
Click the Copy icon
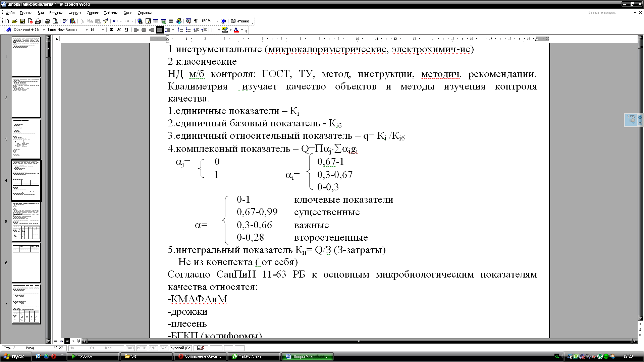[90, 21]
